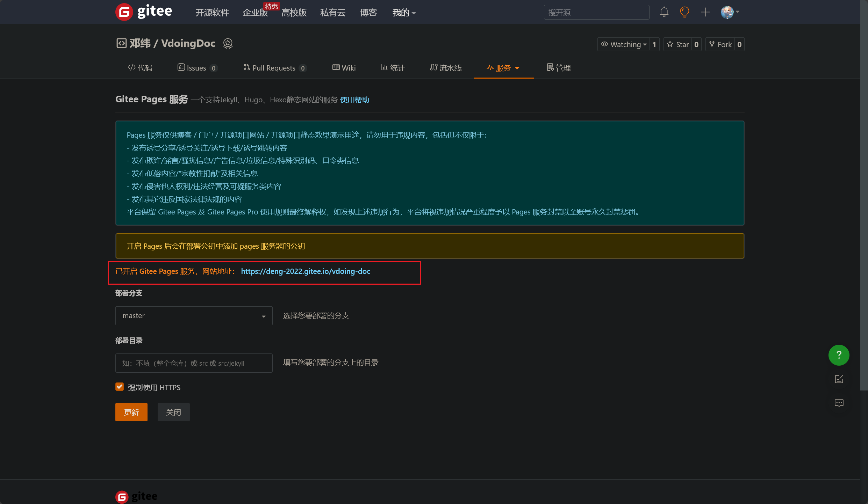Viewport: 868px width, 504px height.
Task: Click the Fork count number
Action: [739, 44]
